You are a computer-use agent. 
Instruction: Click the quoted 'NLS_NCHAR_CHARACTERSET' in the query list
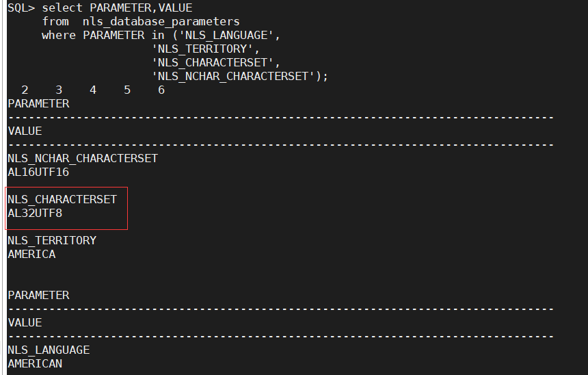click(x=237, y=77)
